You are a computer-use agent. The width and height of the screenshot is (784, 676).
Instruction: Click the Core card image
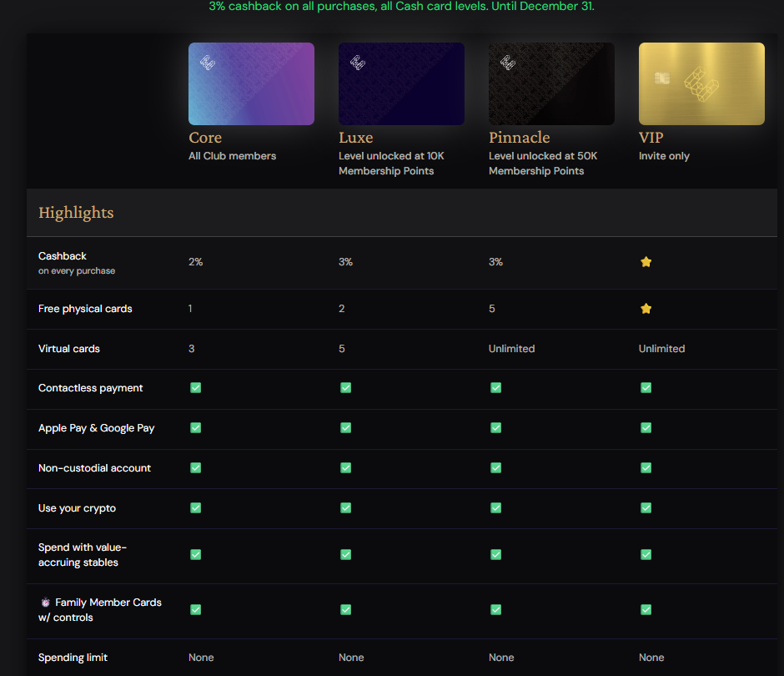252,83
